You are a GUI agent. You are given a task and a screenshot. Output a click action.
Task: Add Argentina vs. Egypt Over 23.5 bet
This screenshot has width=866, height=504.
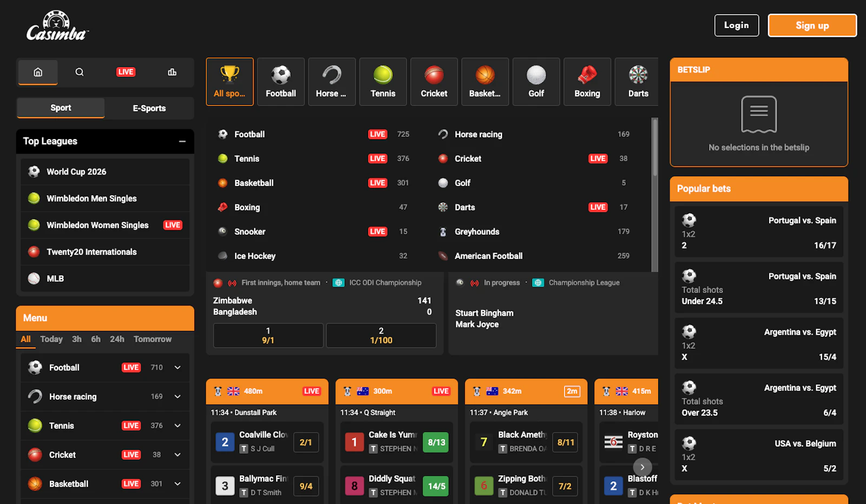click(759, 400)
